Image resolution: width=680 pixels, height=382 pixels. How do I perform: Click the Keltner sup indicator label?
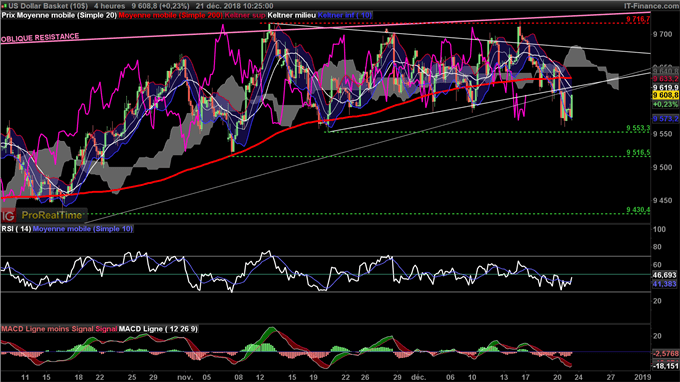(245, 15)
